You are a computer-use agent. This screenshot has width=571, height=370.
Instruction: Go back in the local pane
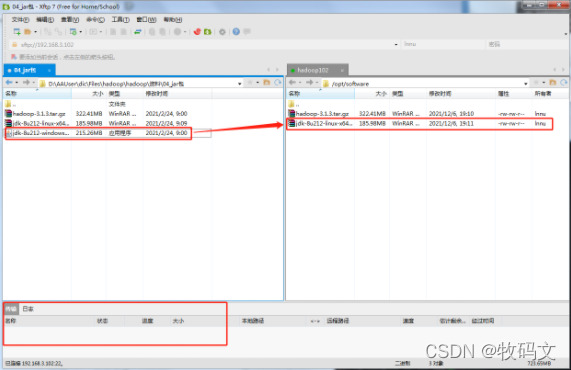pos(9,83)
